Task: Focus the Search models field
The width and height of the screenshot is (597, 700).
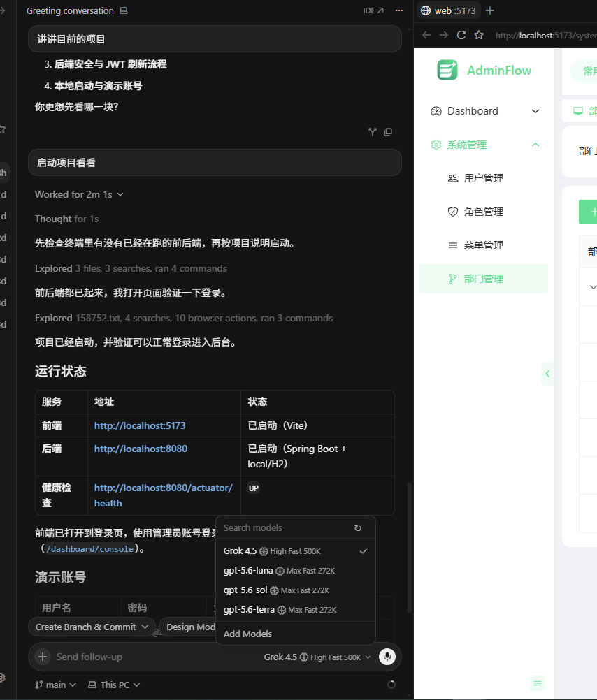Action: tap(286, 528)
